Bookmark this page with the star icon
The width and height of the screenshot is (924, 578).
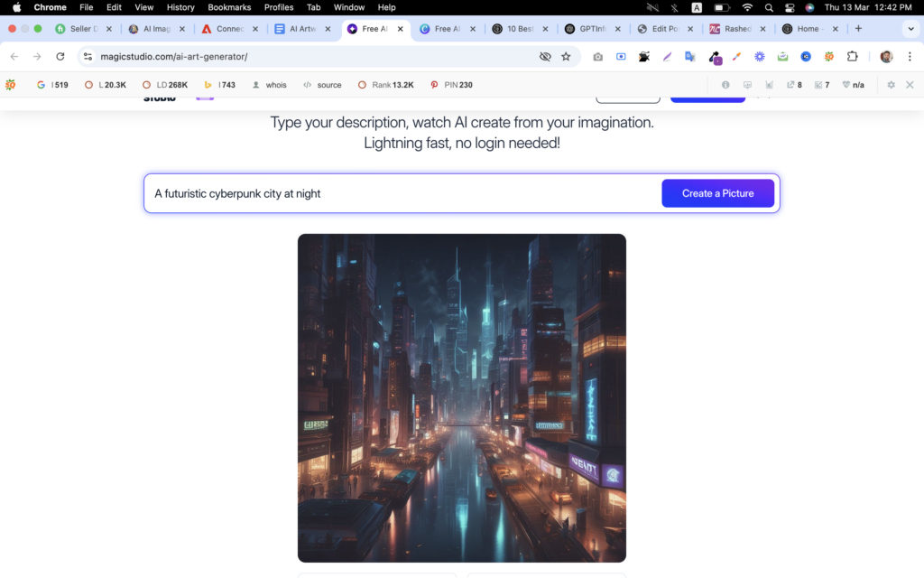[566, 57]
